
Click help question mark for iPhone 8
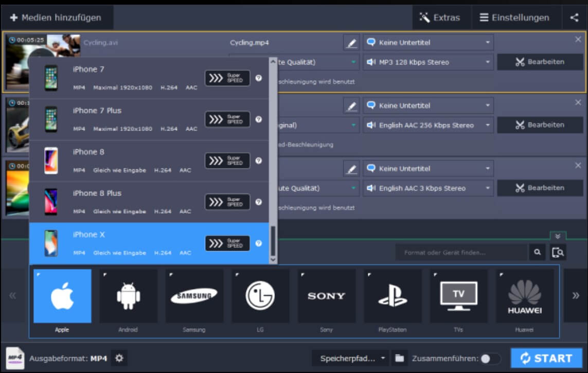pos(258,161)
